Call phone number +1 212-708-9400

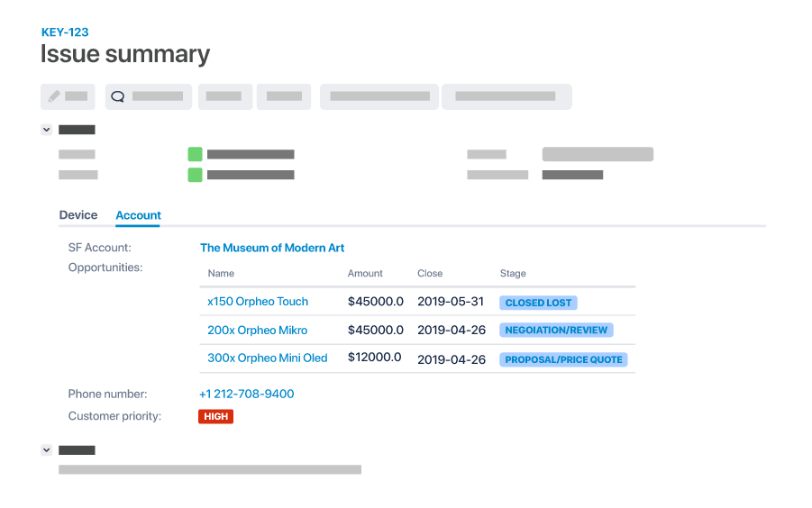tap(247, 395)
